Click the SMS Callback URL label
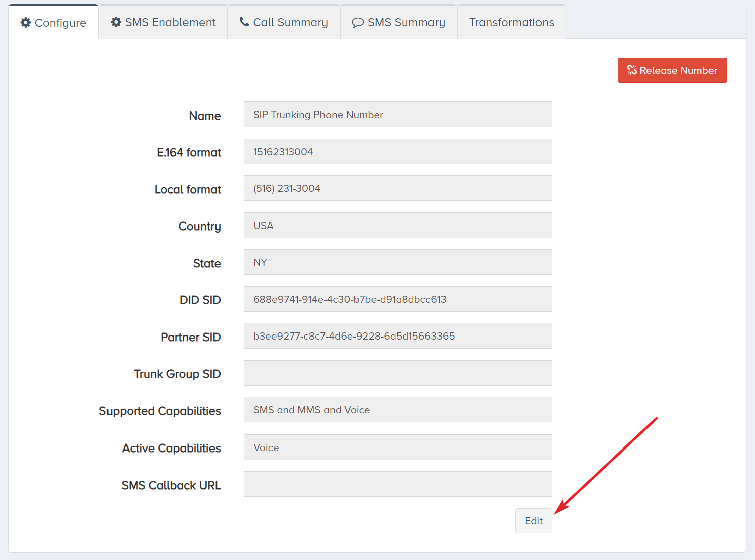The image size is (755, 560). (171, 485)
